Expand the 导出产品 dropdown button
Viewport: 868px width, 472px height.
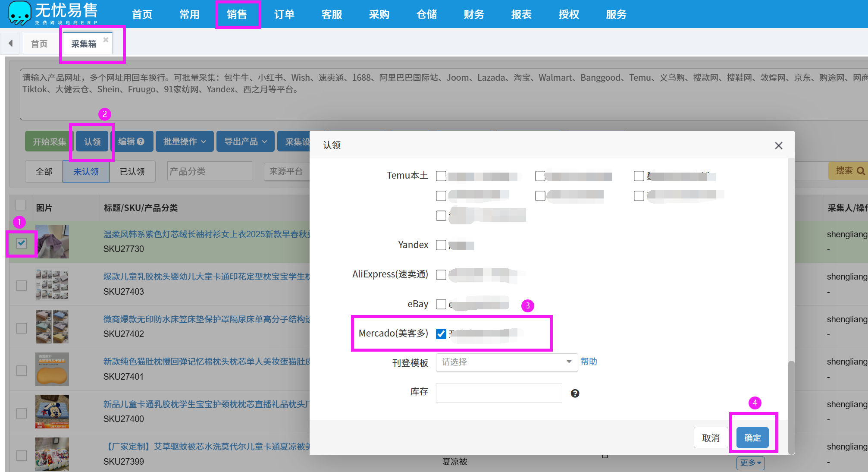pos(245,142)
